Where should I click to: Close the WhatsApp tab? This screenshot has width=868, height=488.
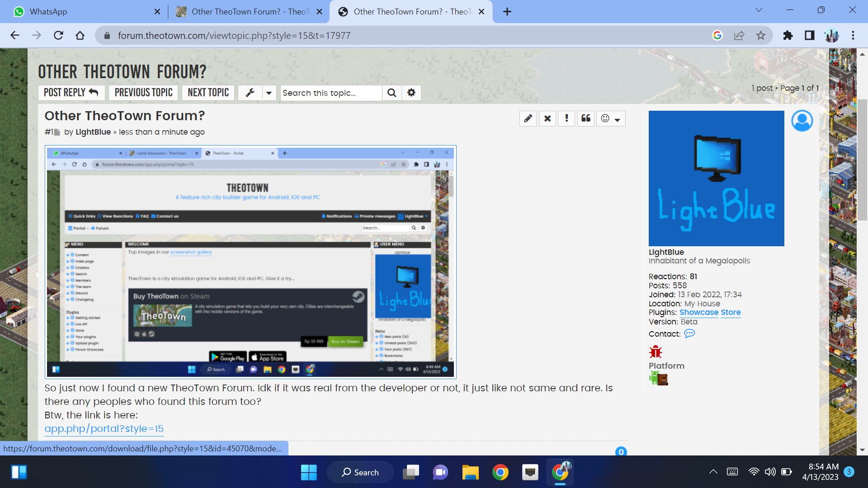tap(157, 12)
